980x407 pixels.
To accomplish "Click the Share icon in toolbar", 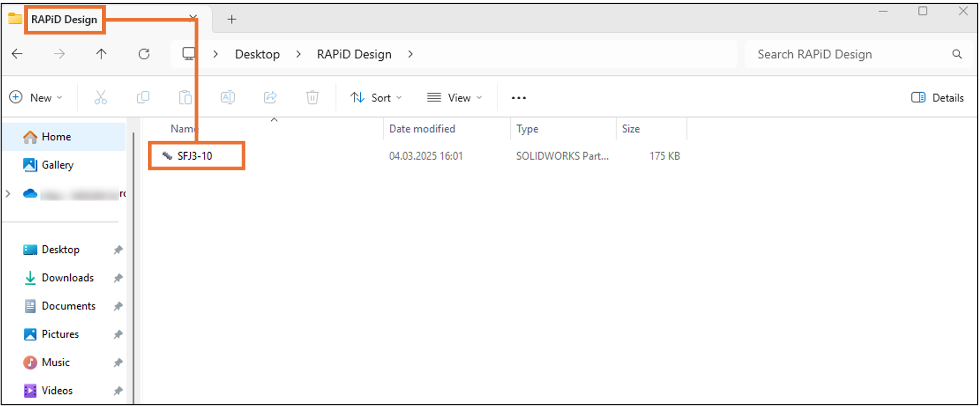I will [x=270, y=98].
